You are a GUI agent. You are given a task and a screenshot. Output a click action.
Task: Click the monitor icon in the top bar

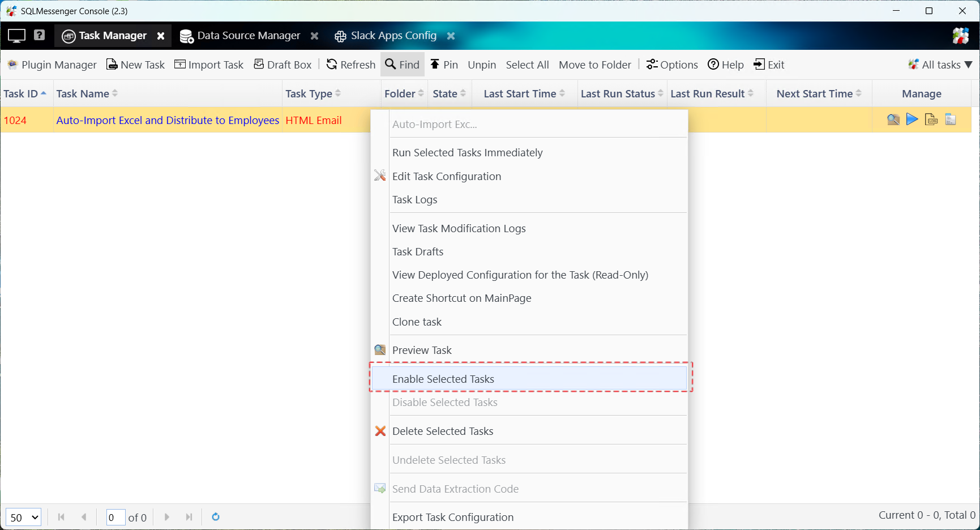tap(16, 36)
